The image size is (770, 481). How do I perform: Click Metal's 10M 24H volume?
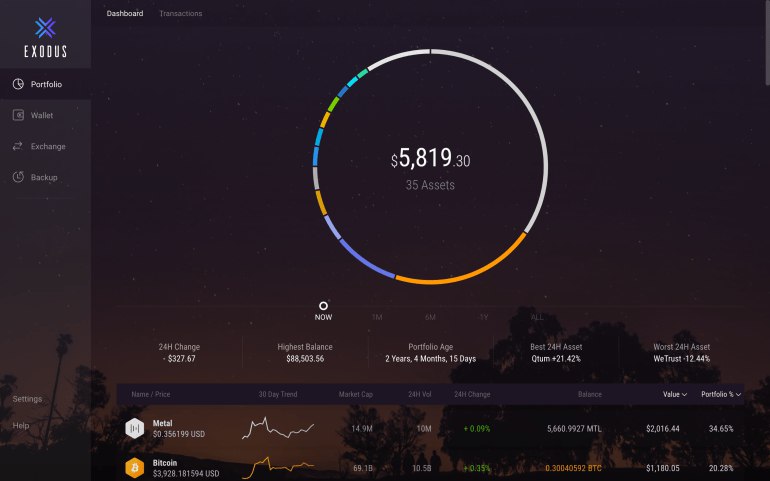click(424, 428)
